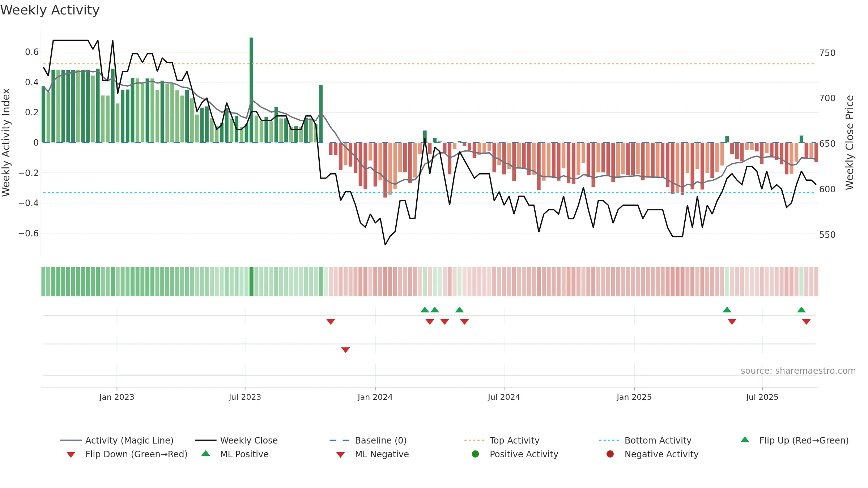Click the ML Negative legend triangle

[341, 455]
